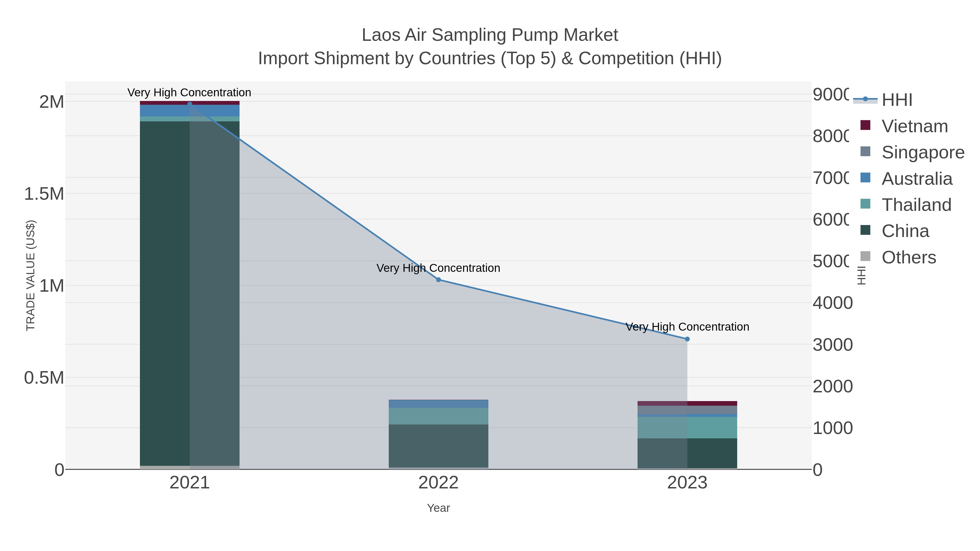This screenshot has height=551, width=980.
Task: Toggle the China legend entry
Action: [895, 231]
